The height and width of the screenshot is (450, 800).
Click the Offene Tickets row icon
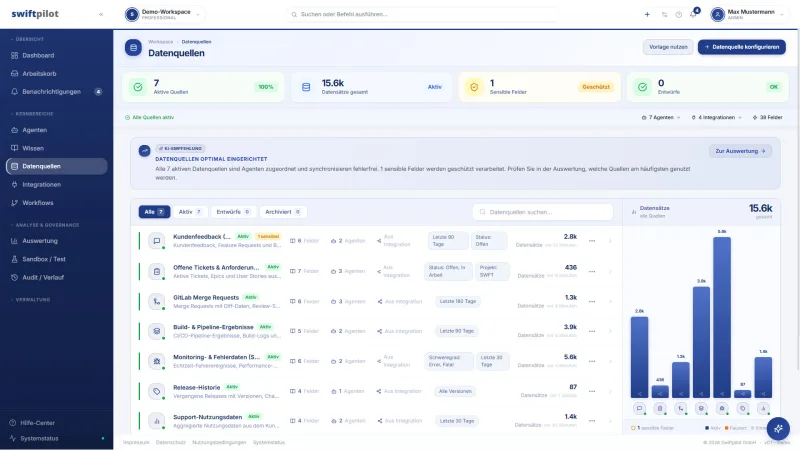(x=157, y=271)
